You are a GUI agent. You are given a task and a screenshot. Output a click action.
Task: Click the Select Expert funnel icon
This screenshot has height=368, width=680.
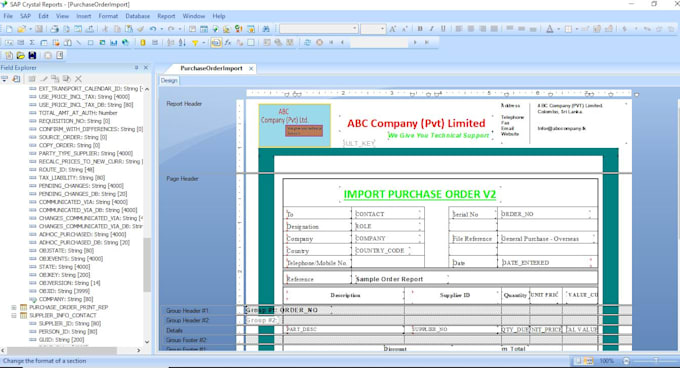[195, 42]
